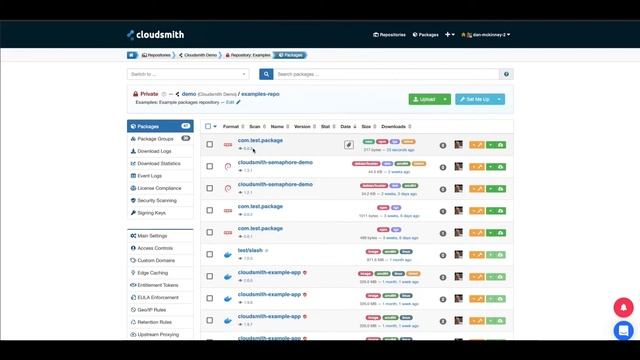640x360 pixels.
Task: Click the Cloudsmith Demo breadcrumb
Action: coord(198,55)
